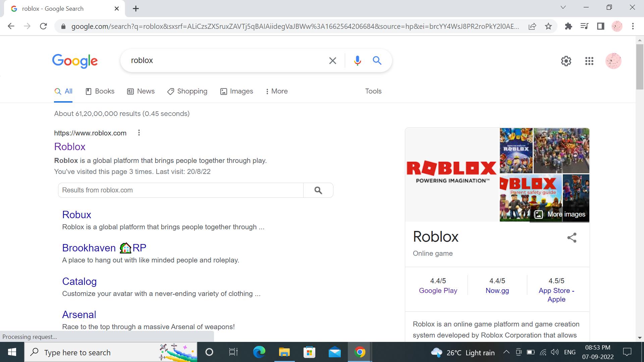Open Google account avatar on page

pyautogui.click(x=613, y=61)
